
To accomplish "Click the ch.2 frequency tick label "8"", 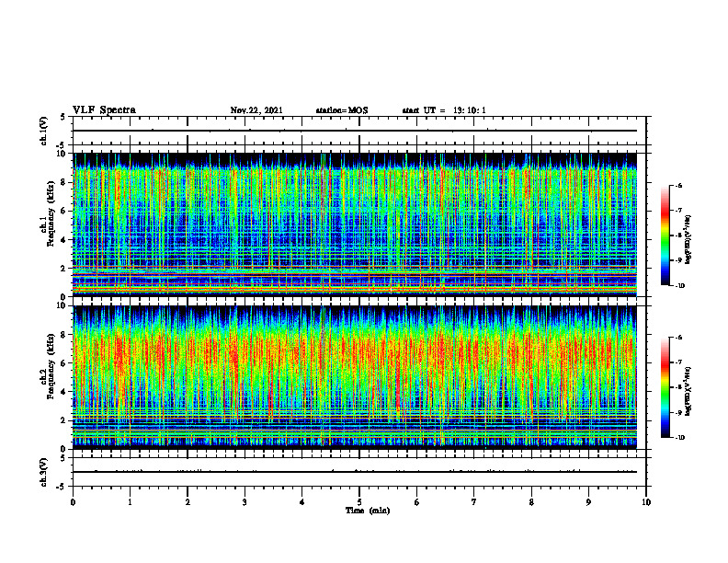I will 64,335.
